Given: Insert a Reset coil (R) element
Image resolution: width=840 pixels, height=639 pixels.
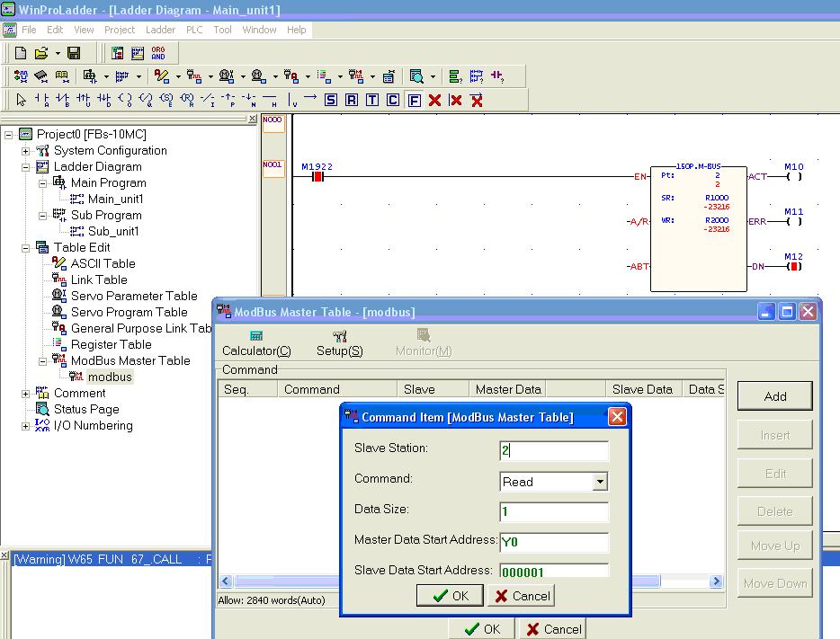Looking at the screenshot, I should pyautogui.click(x=187, y=100).
